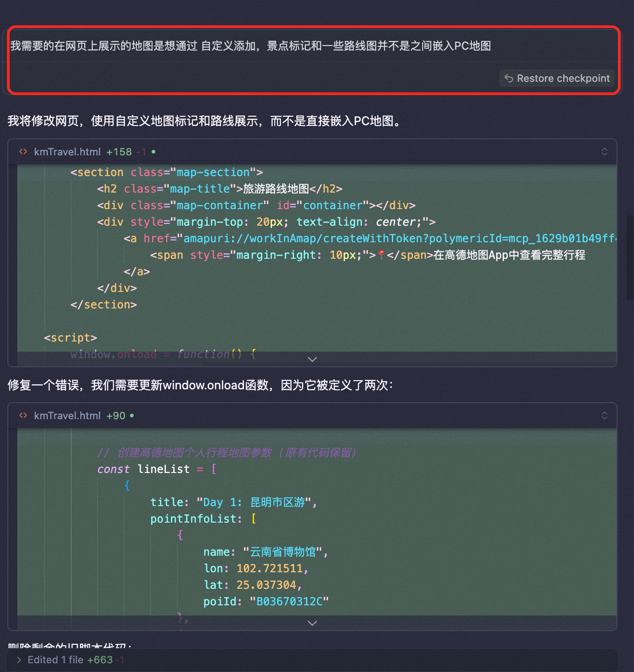Click the vertical scrollbar on the right edge
Viewport: 634px width, 672px height.
tap(630, 257)
